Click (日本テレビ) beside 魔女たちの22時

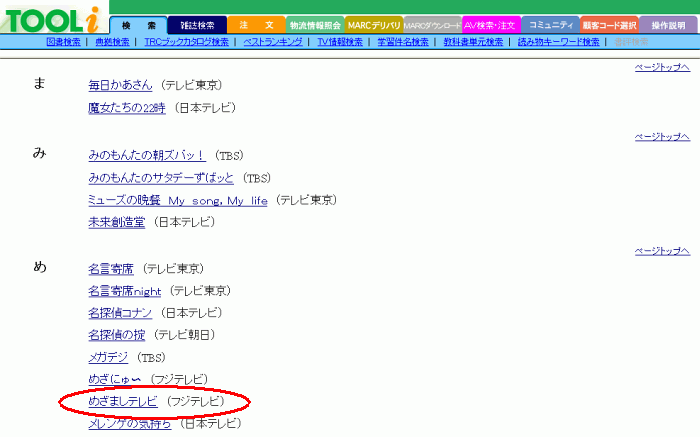205,108
